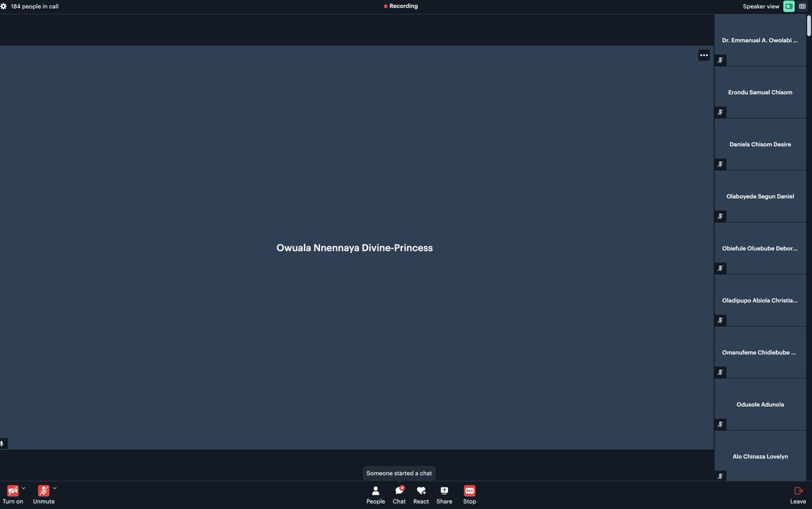Click muted mic icon on Obiefule tile
Viewport: 812px width, 509px height.
(721, 269)
